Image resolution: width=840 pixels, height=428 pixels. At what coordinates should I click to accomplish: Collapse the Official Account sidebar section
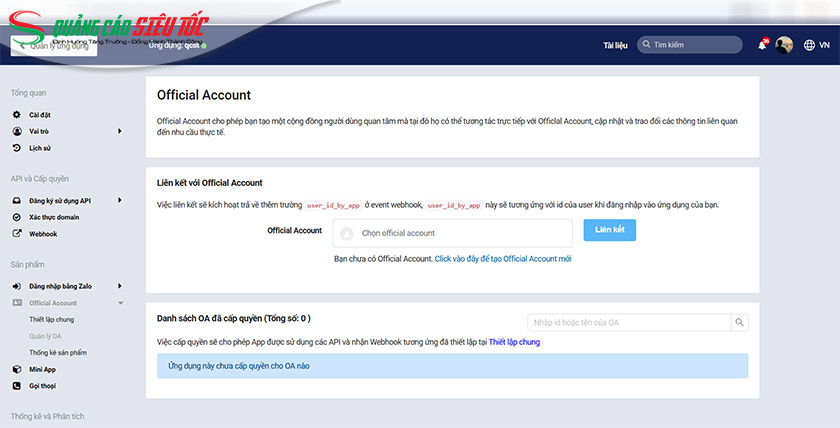pos(120,302)
